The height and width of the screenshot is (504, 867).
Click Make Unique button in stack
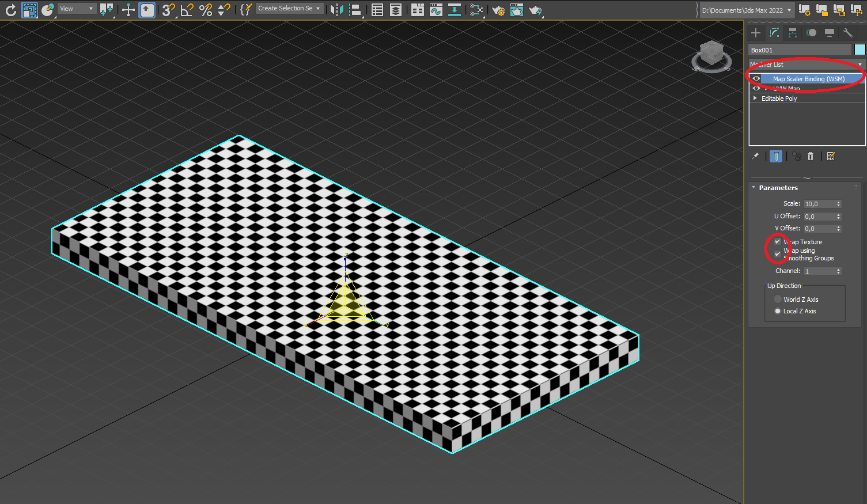[797, 156]
